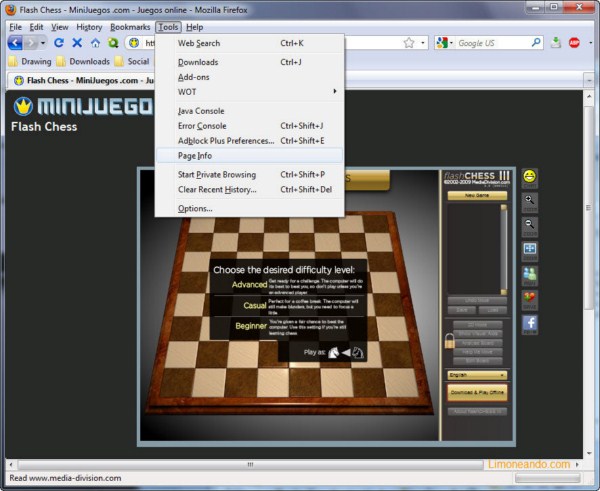Click the green toolbar icon next to Home
This screenshot has height=491, width=600.
[113, 42]
